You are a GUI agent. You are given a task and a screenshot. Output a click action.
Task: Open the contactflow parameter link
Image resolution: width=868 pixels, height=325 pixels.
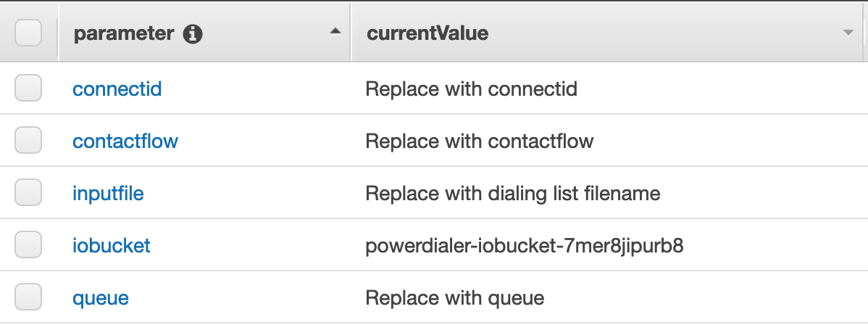(x=125, y=141)
